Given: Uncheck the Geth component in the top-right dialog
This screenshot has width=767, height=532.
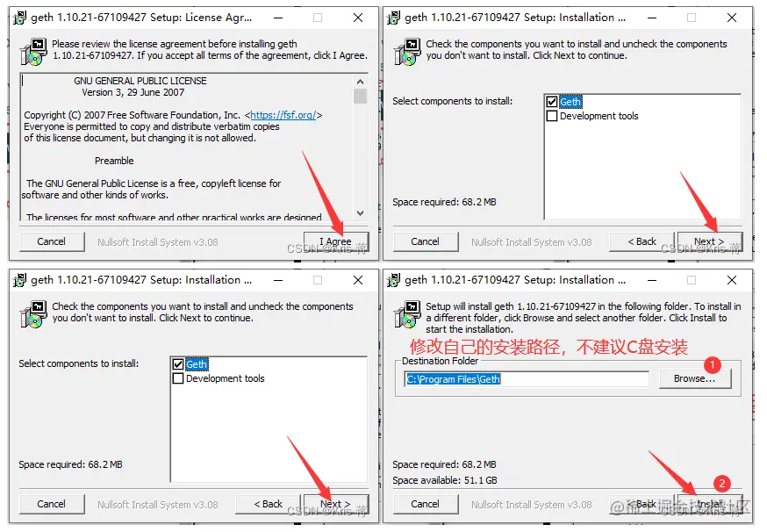Looking at the screenshot, I should click(x=552, y=102).
